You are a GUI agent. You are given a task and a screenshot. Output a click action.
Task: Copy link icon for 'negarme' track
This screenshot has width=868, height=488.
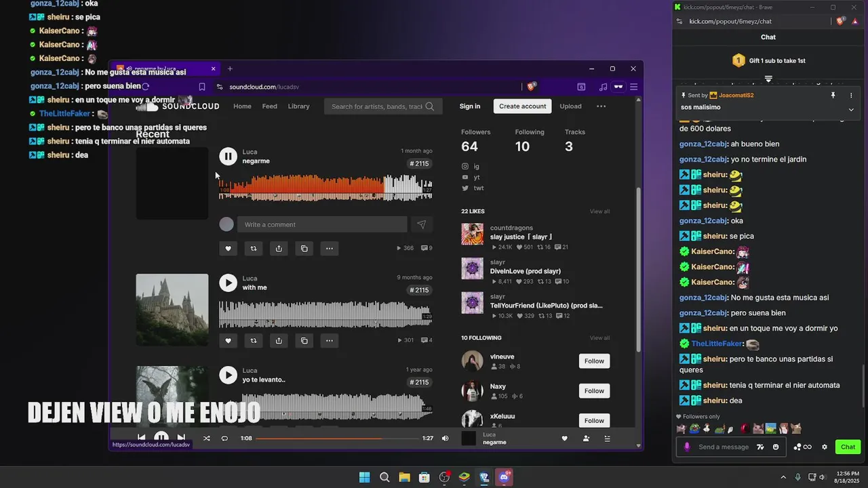[x=304, y=248]
